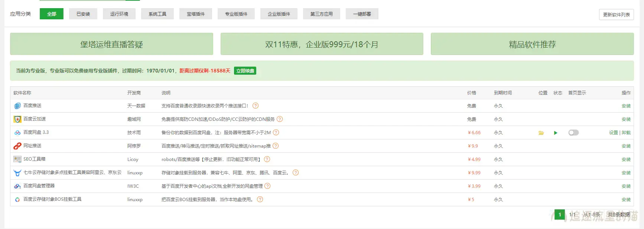Install 网址推送

[x=626, y=146]
